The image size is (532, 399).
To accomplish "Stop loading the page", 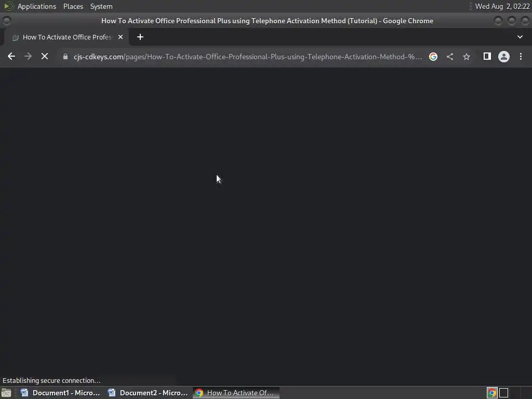I will (45, 56).
